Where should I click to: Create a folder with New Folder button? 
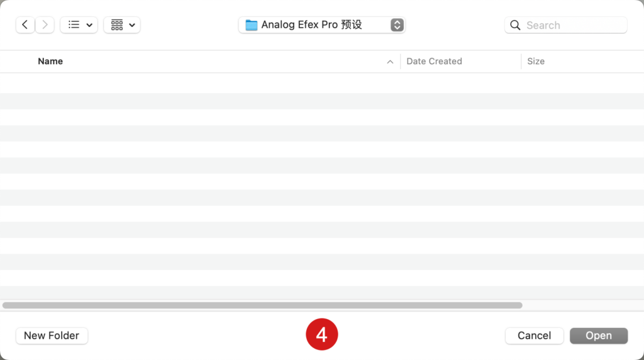pos(52,335)
